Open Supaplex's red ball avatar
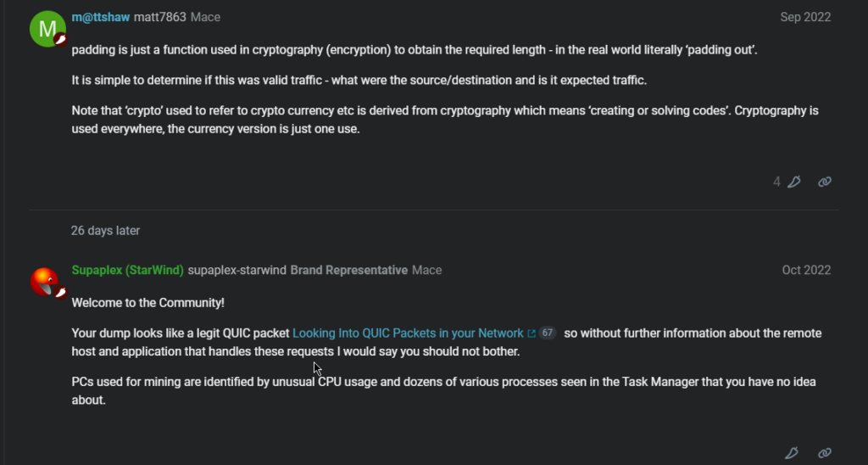The height and width of the screenshot is (465, 868). point(46,282)
